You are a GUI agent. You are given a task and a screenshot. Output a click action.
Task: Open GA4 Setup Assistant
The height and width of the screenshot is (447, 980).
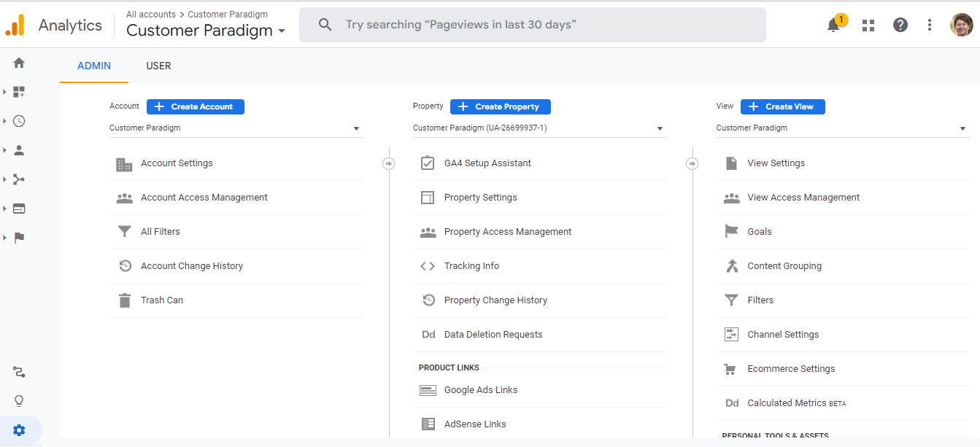tap(487, 163)
